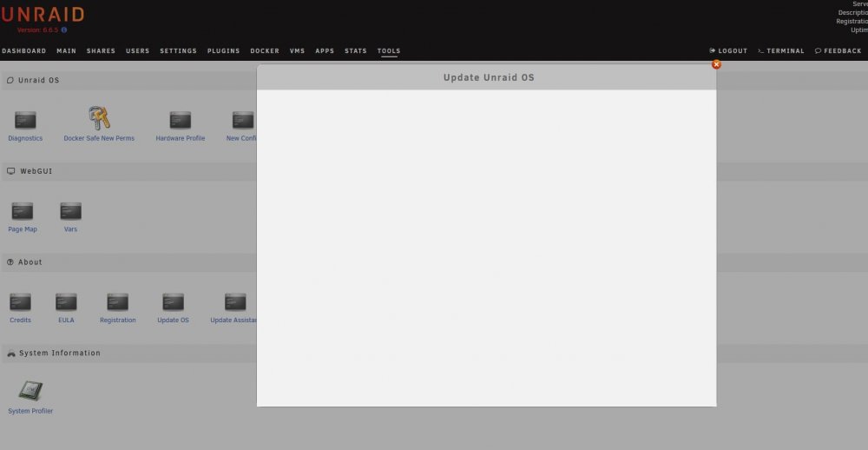868x450 pixels.
Task: Select the Tools menu
Action: click(389, 51)
